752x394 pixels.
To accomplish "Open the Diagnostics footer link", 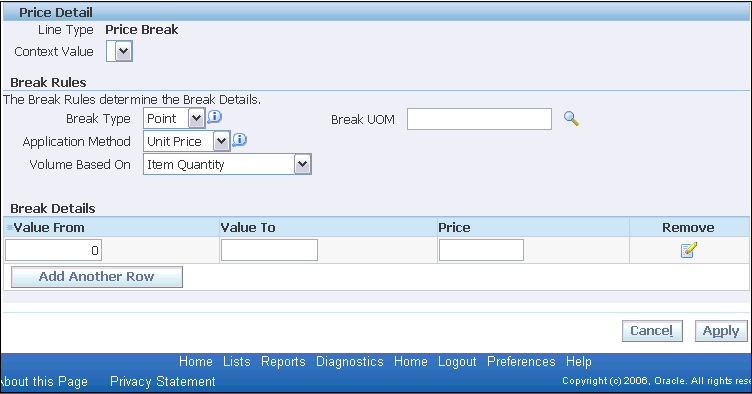I will click(350, 361).
